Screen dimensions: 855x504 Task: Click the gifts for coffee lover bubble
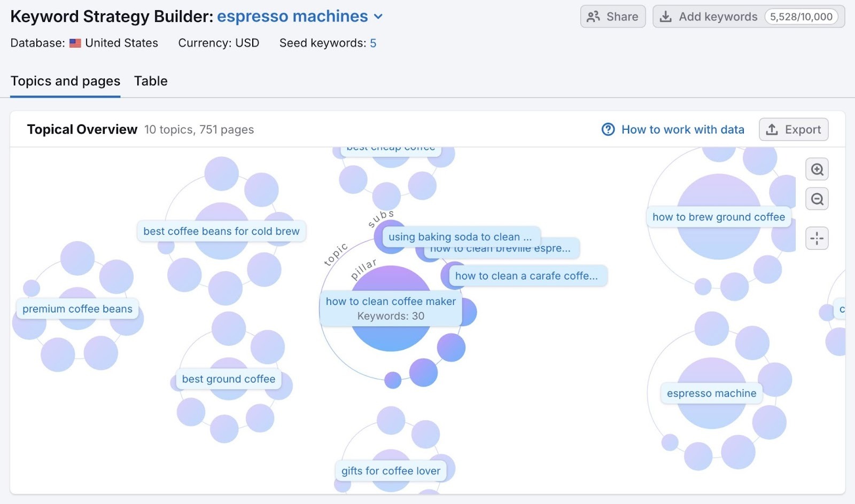coord(391,471)
